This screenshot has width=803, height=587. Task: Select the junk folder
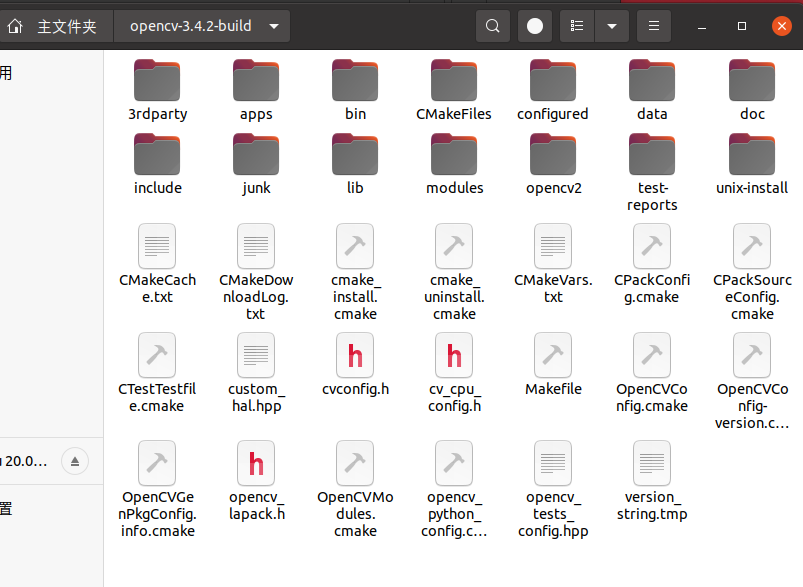coord(256,154)
